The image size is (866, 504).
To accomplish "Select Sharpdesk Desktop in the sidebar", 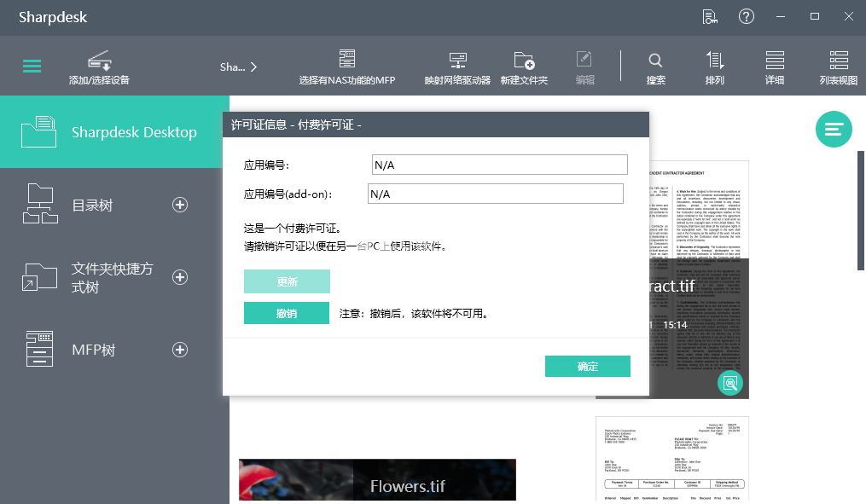I will (x=114, y=132).
